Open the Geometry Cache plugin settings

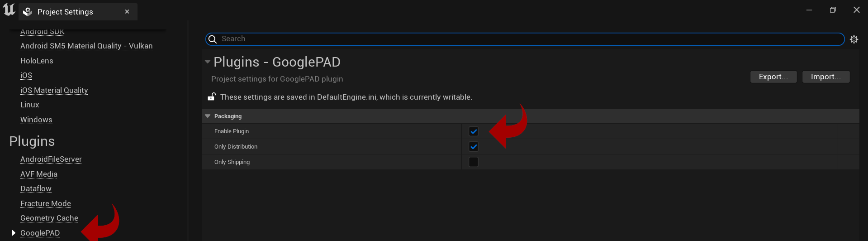pos(49,218)
